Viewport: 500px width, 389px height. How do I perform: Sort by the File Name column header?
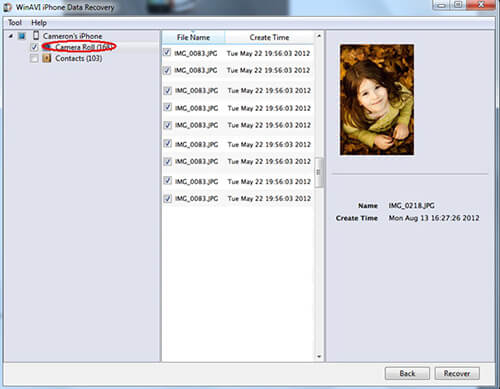[193, 37]
